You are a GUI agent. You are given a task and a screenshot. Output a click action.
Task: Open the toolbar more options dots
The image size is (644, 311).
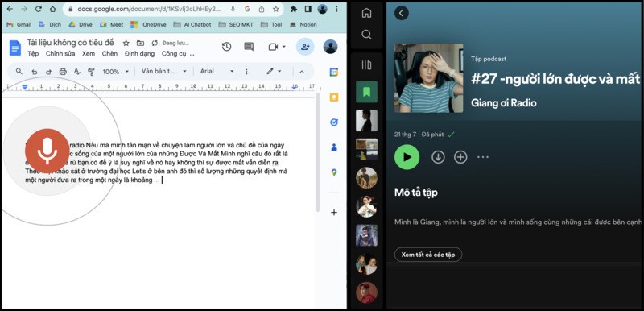pyautogui.click(x=246, y=72)
